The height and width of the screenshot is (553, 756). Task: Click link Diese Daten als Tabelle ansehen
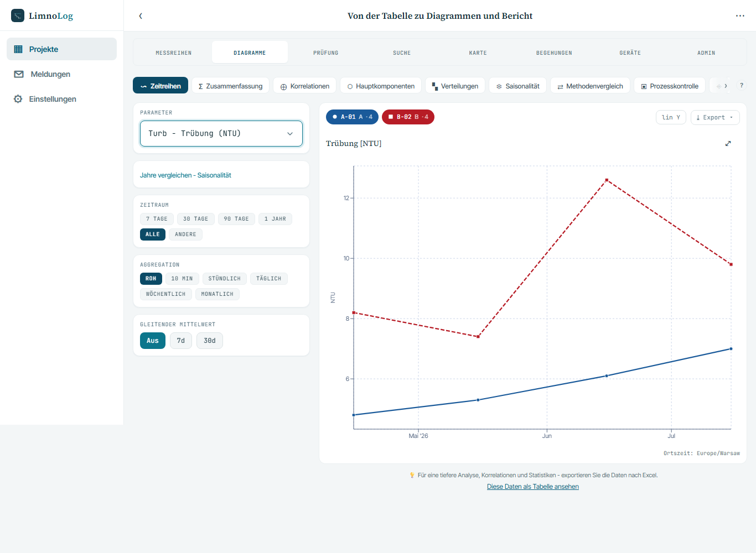pyautogui.click(x=533, y=487)
